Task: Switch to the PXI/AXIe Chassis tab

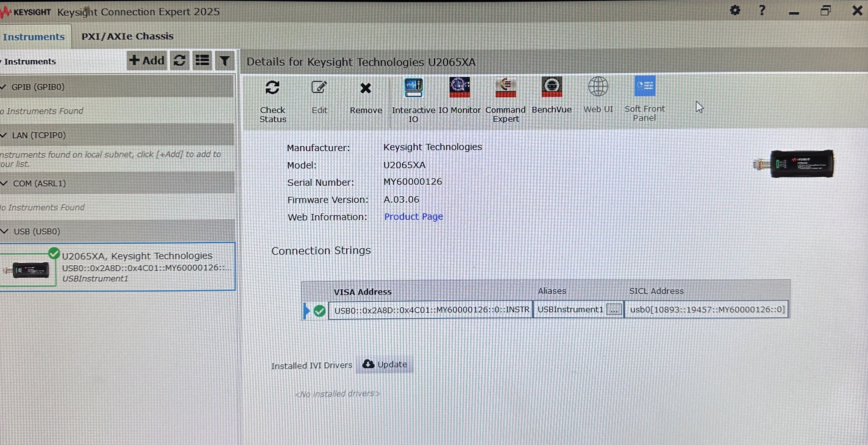Action: pyautogui.click(x=127, y=36)
